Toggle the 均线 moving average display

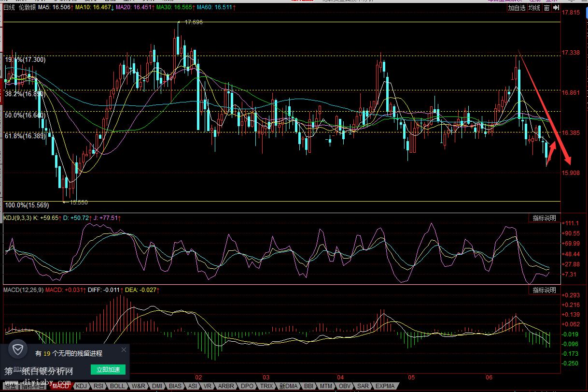(x=534, y=8)
